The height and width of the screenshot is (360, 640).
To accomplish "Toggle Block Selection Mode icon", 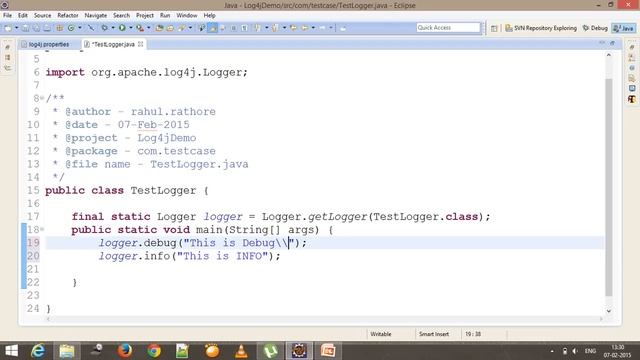I will 233,28.
